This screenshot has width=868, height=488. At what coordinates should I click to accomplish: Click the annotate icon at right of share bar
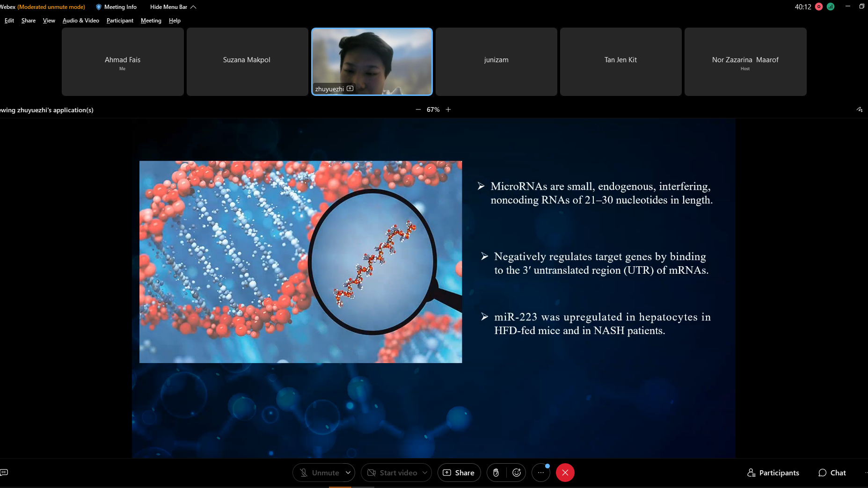pos(860,109)
